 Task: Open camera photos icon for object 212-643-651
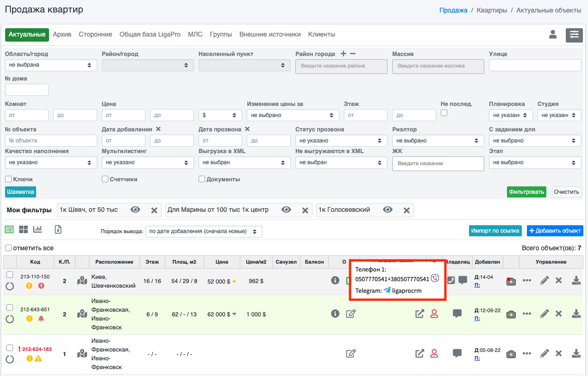(x=511, y=314)
